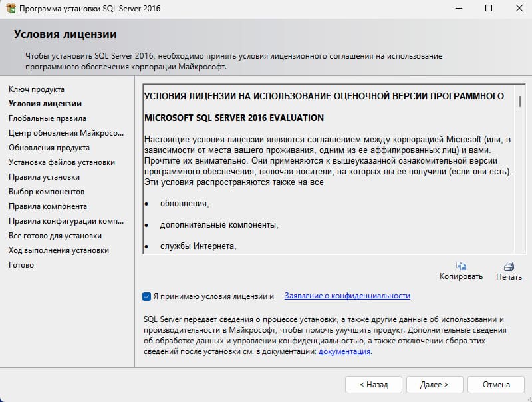Minimize the SQL Server setup window
The image size is (532, 402).
point(459,8)
